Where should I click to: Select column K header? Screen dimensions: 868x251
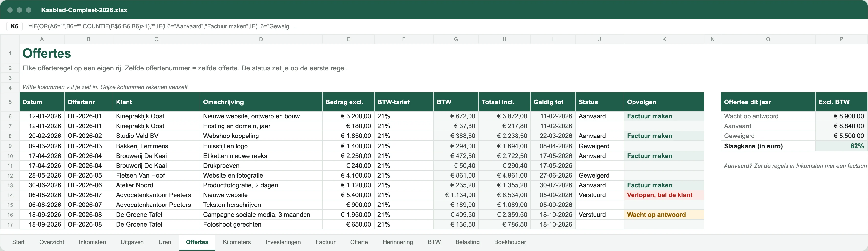pos(664,39)
